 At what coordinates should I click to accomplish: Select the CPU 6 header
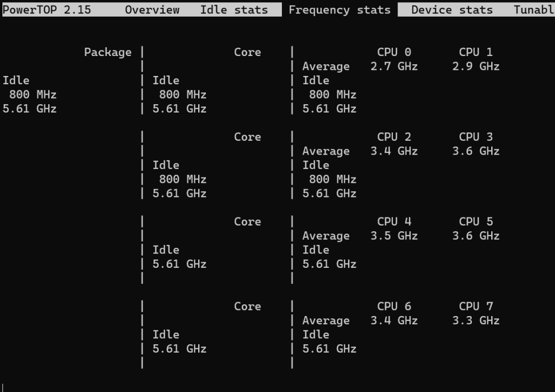coord(394,307)
